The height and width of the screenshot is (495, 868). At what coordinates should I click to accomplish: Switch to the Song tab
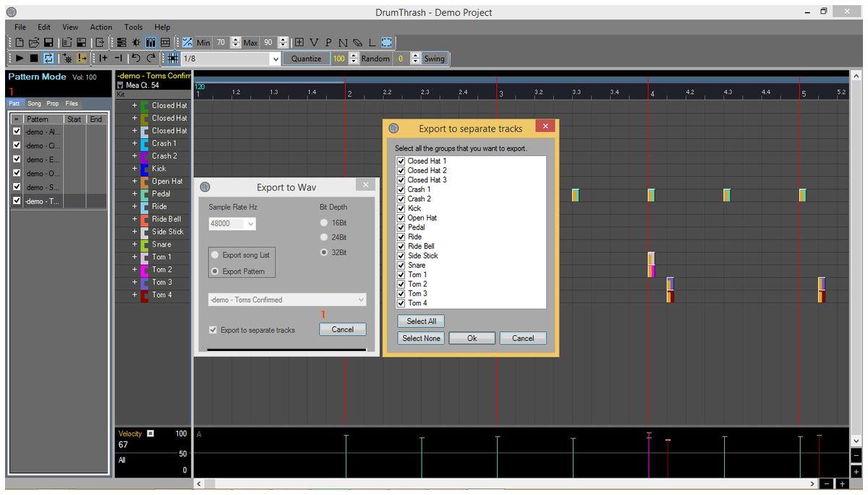click(35, 103)
